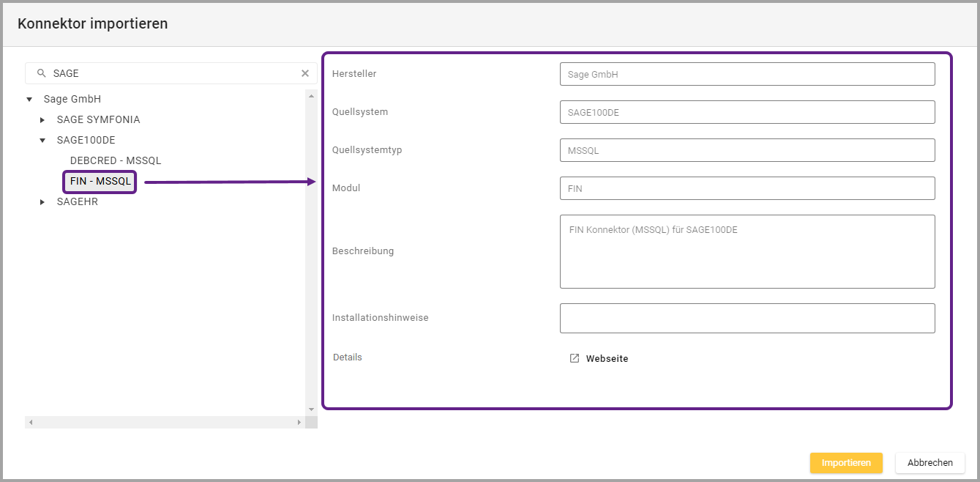
Task: Open the Webseite external link icon
Action: pos(575,358)
